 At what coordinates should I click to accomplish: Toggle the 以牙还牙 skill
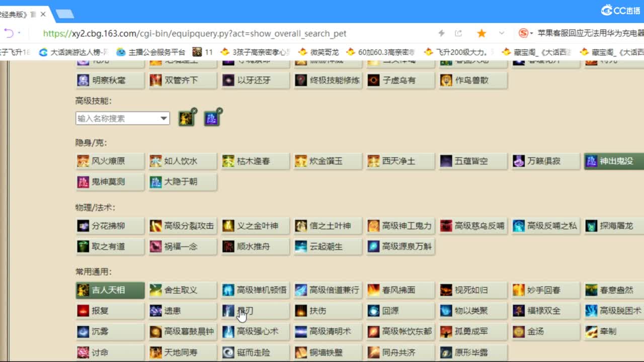256,80
